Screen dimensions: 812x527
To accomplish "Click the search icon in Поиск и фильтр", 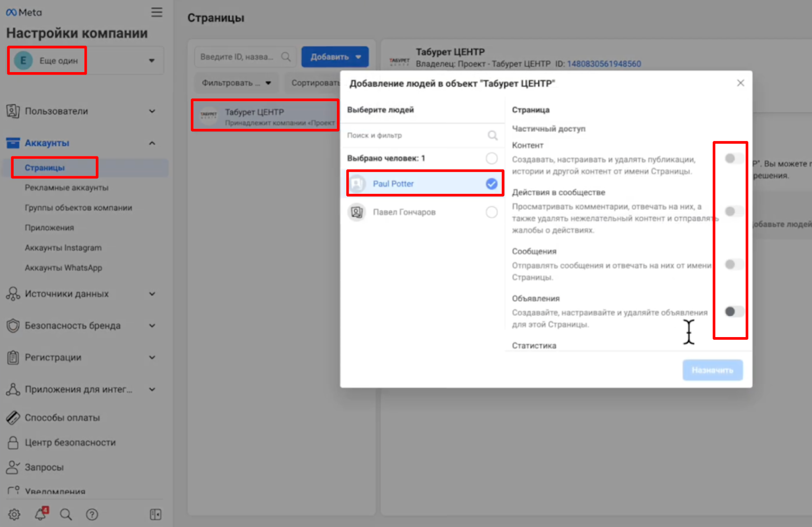I will click(x=492, y=135).
